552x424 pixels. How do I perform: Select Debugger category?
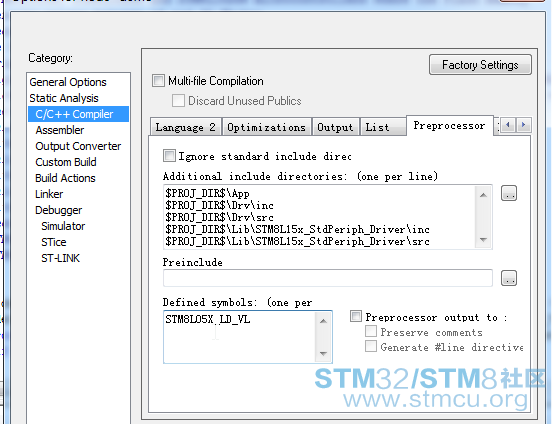(58, 210)
